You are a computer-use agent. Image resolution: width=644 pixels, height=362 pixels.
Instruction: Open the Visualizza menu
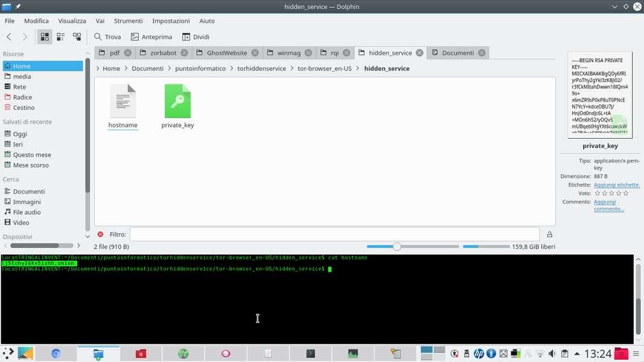point(72,21)
